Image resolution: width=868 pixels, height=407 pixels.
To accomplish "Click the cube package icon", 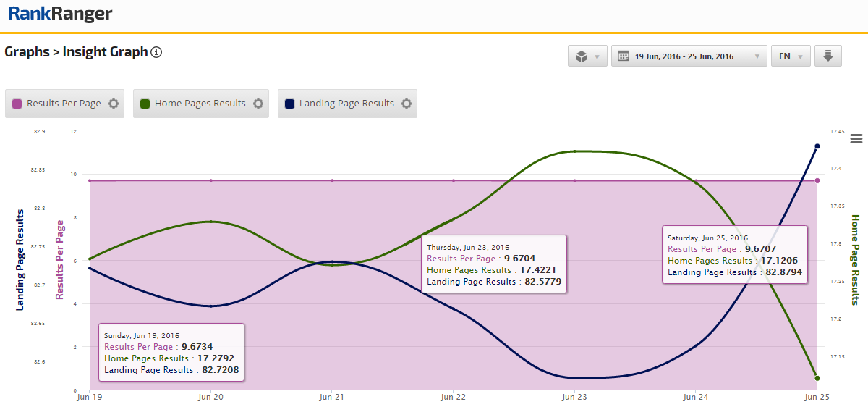I will pos(581,56).
